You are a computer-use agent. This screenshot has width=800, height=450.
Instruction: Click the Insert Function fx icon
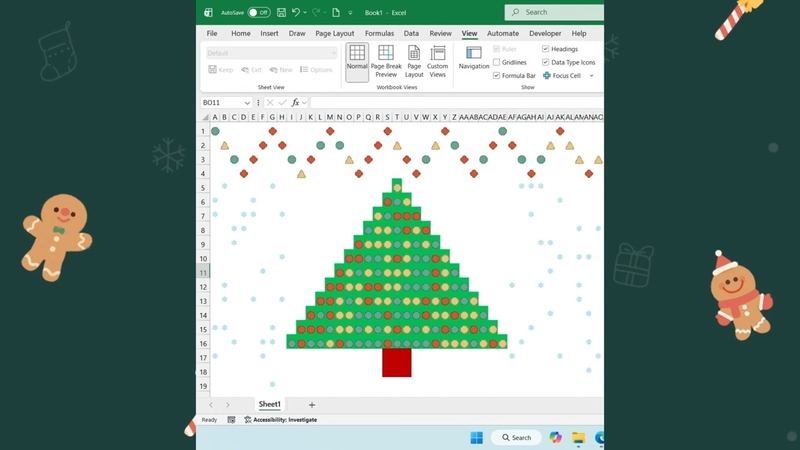[295, 103]
